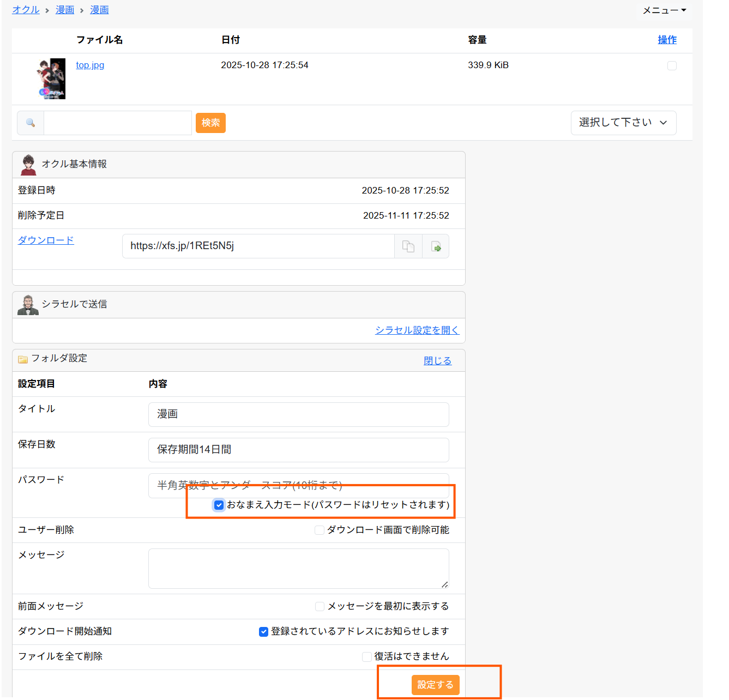729x700 pixels.
Task: Open the 選択して下さい dropdown
Action: [623, 123]
